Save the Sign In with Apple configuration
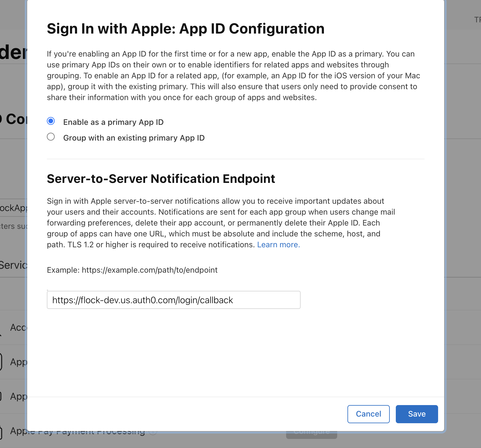The height and width of the screenshot is (448, 481). (x=417, y=414)
